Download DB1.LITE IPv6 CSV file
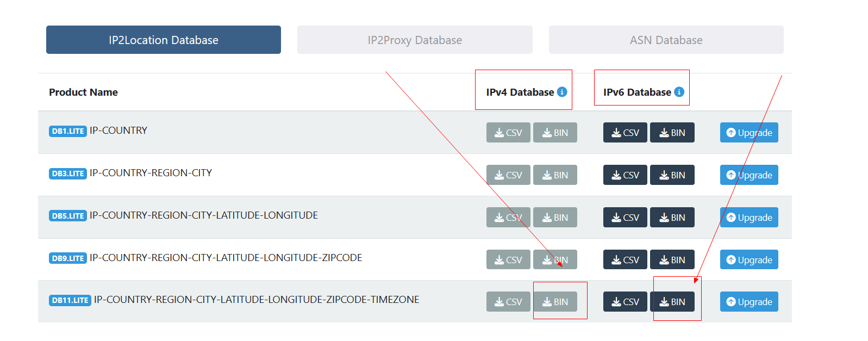Image resolution: width=868 pixels, height=341 pixels. pyautogui.click(x=625, y=133)
